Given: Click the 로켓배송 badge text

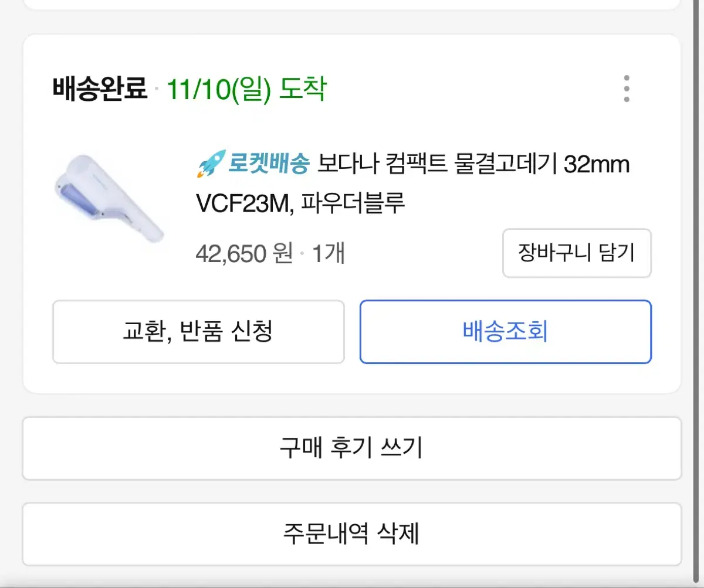Looking at the screenshot, I should 268,164.
